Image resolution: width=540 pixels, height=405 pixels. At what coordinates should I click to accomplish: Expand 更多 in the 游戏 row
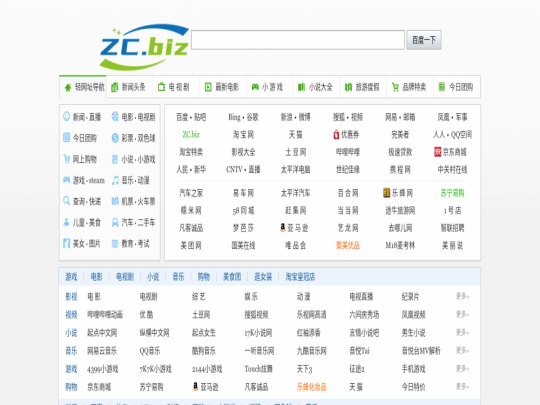(462, 368)
